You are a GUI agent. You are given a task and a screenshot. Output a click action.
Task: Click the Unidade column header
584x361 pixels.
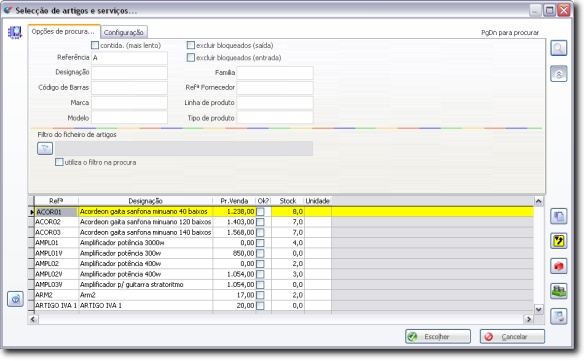(318, 201)
